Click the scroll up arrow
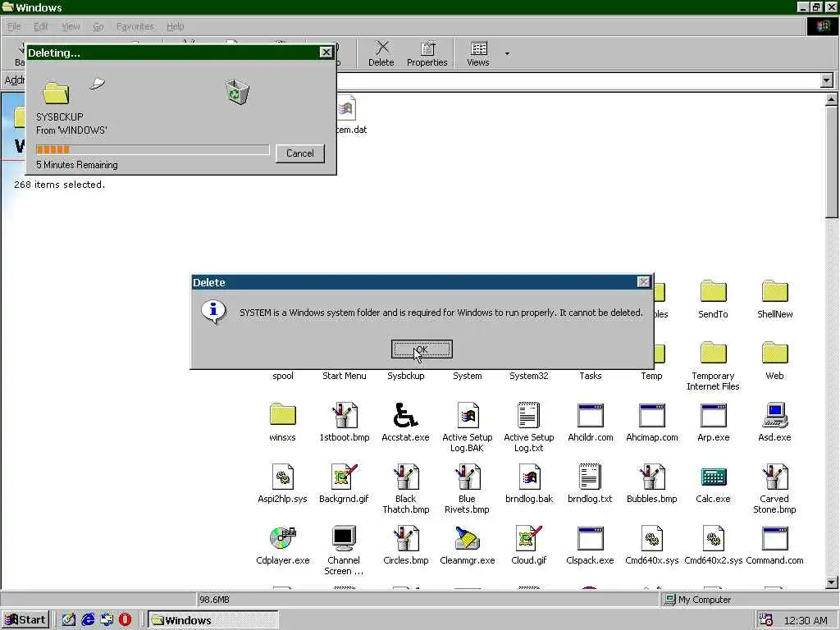Viewport: 840px width, 630px height. point(832,99)
